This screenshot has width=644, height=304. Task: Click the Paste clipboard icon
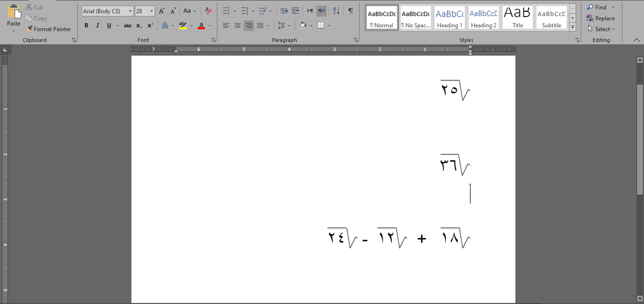tap(13, 11)
